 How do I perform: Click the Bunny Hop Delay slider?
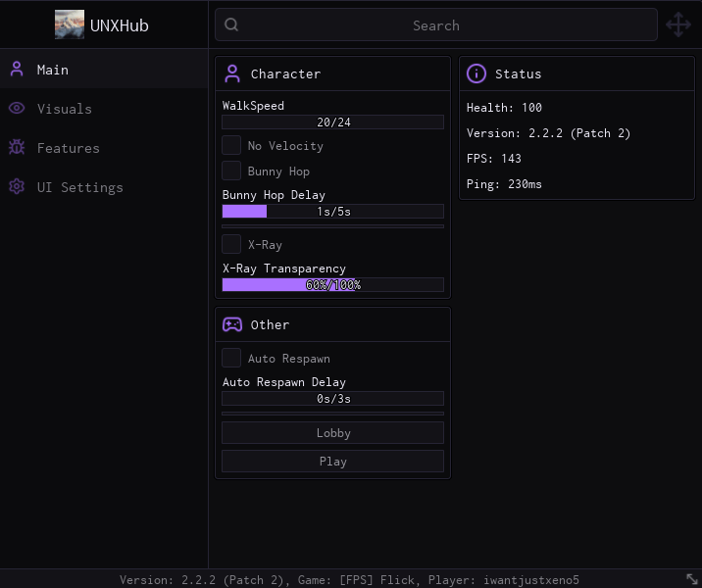pos(332,212)
